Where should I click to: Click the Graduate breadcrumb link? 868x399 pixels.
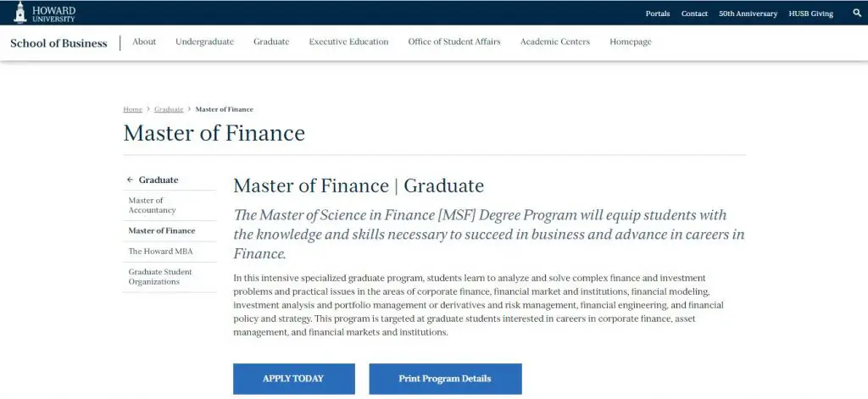click(x=169, y=109)
